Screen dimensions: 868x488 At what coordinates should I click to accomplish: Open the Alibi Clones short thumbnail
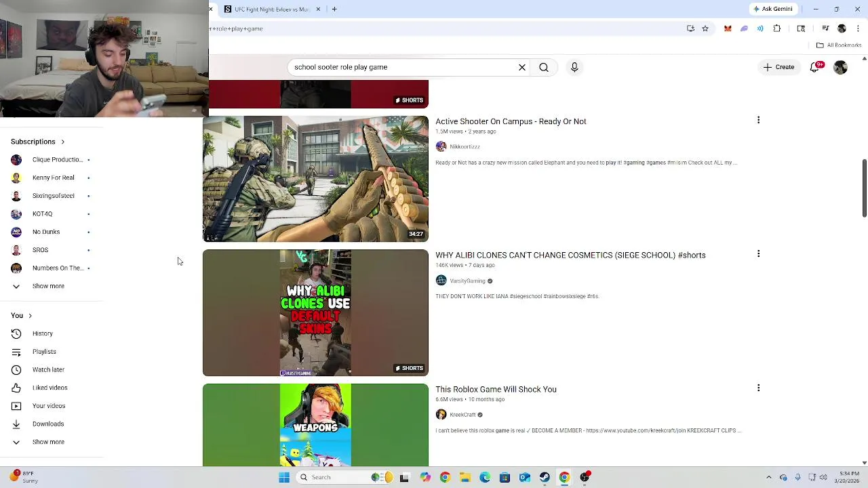315,313
